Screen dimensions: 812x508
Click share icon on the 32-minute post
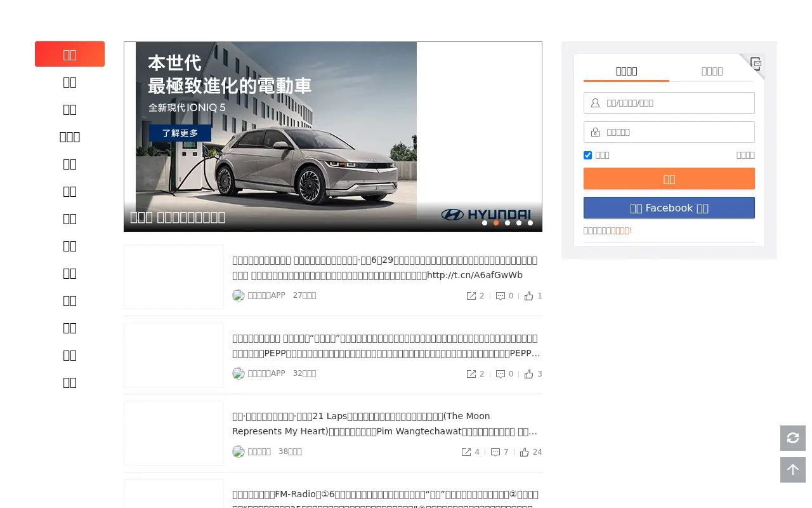(x=471, y=374)
